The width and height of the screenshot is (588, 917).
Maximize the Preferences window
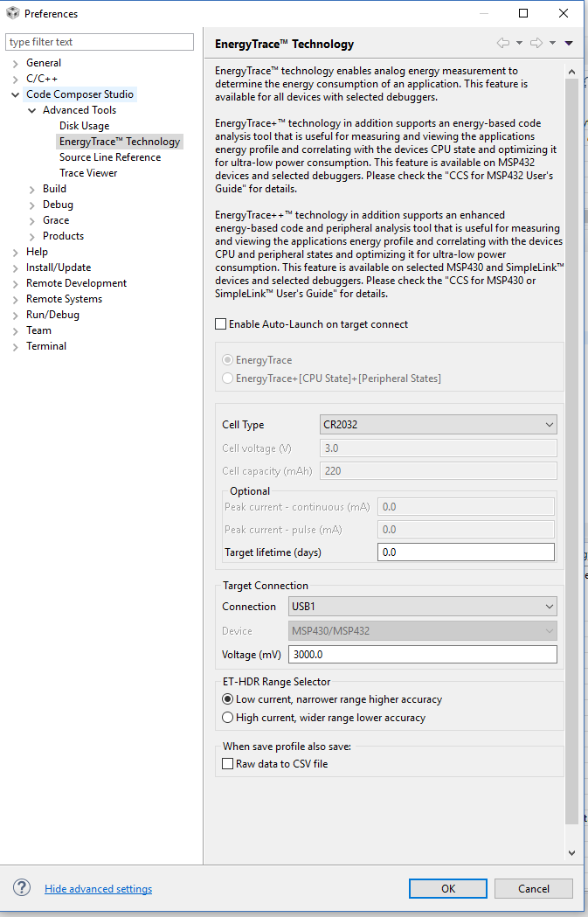coord(523,13)
